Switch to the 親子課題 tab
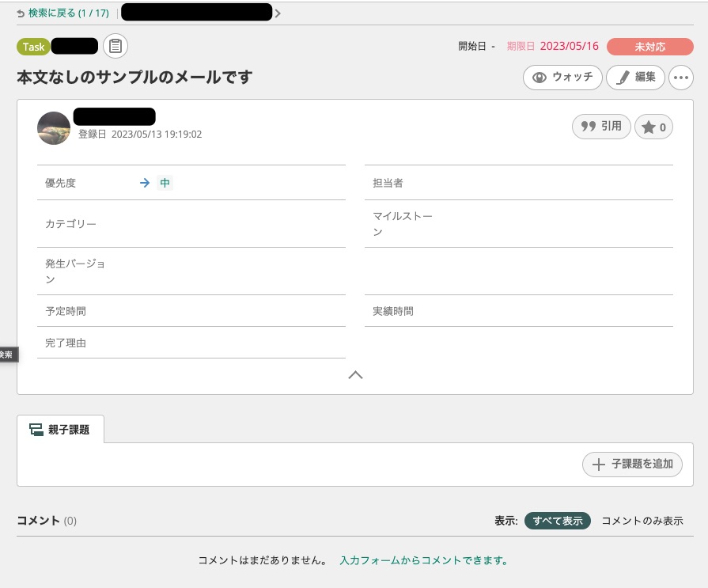This screenshot has height=588, width=708. point(68,429)
